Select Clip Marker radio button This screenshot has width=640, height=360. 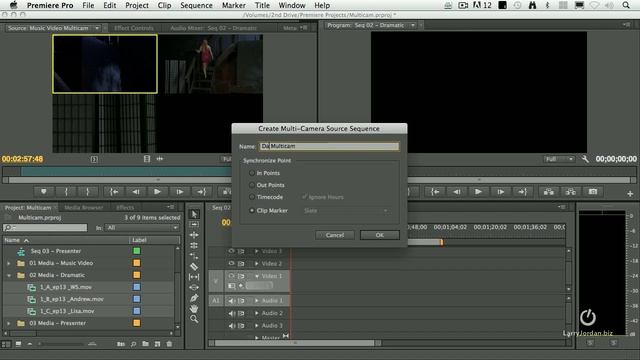click(252, 210)
